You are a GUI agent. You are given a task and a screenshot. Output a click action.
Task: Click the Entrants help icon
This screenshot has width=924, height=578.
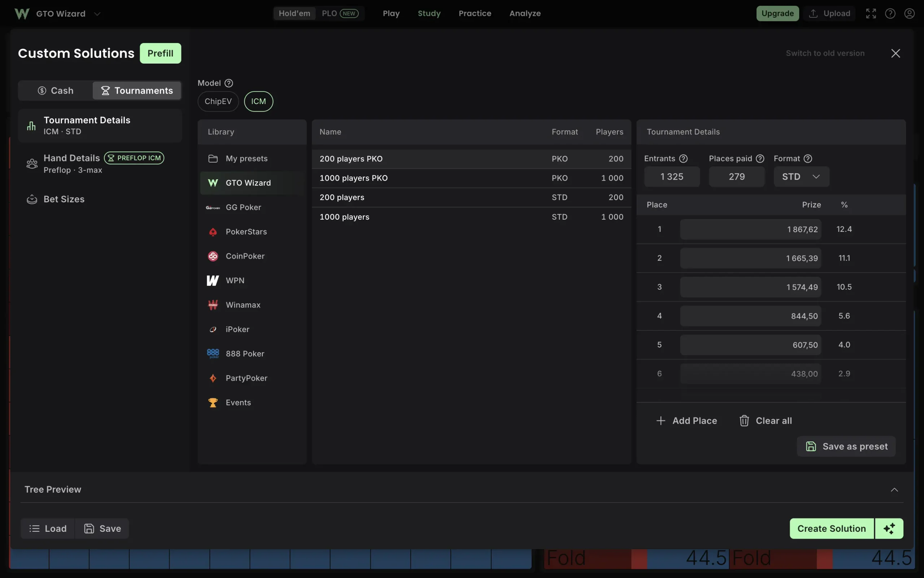click(x=684, y=159)
